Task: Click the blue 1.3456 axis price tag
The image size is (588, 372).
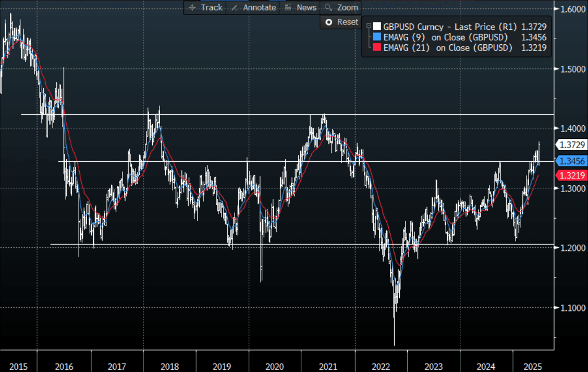Action: coord(571,161)
